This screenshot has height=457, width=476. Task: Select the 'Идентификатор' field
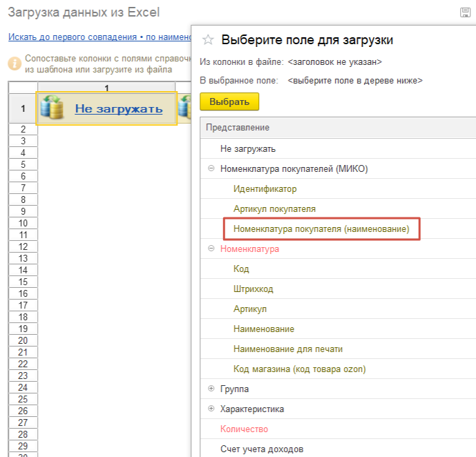tap(265, 188)
